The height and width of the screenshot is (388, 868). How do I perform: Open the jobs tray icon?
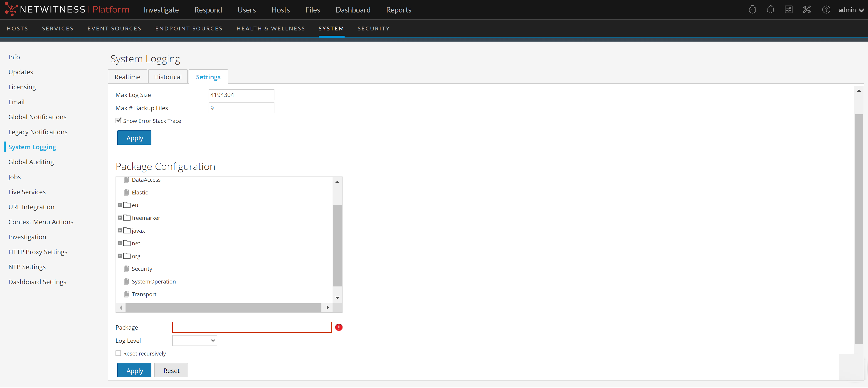point(789,10)
